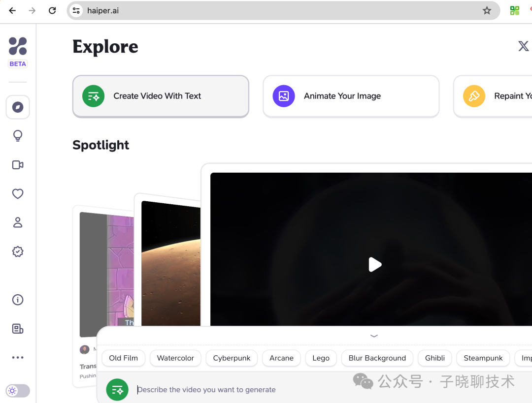Open the video camera creations icon in the sidebar
The image size is (532, 403).
18,165
